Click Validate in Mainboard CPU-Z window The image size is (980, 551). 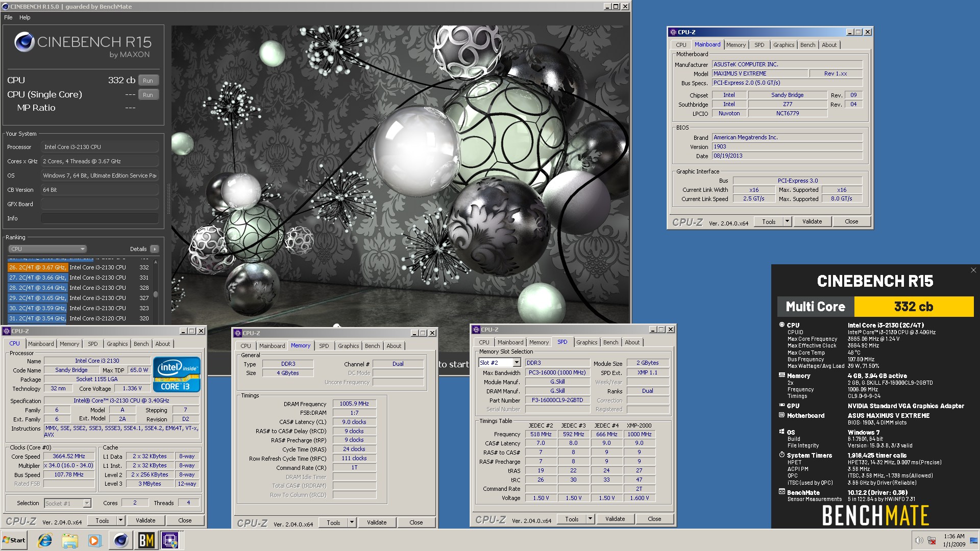point(812,221)
